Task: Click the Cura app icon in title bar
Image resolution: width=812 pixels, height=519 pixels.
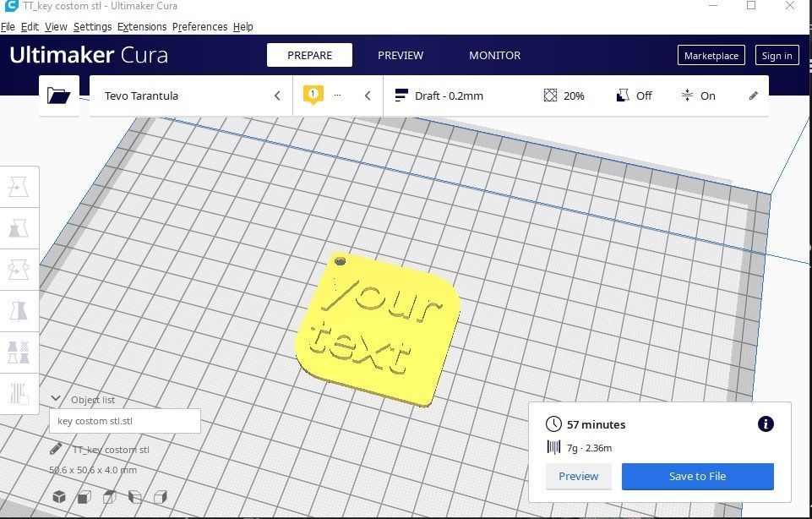Action: tap(11, 6)
